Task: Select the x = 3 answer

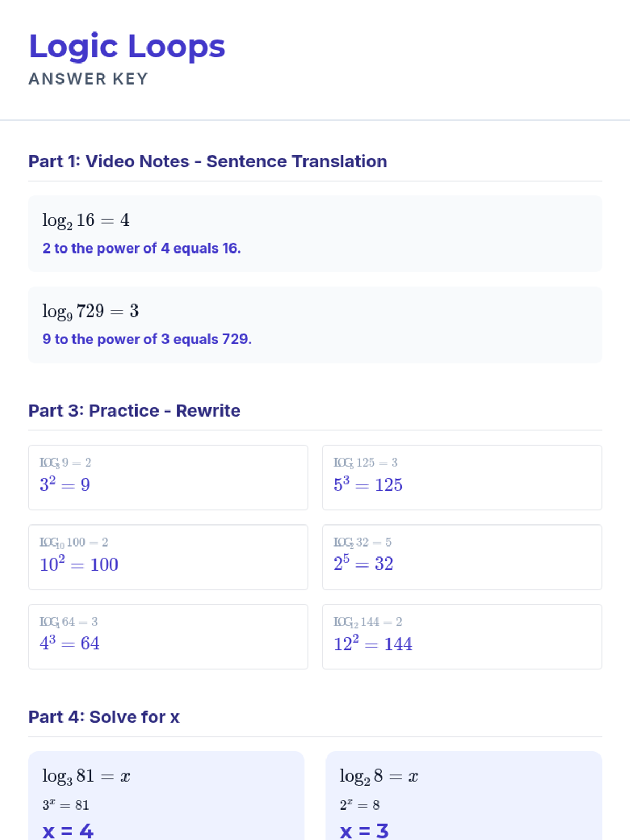Action: click(364, 831)
